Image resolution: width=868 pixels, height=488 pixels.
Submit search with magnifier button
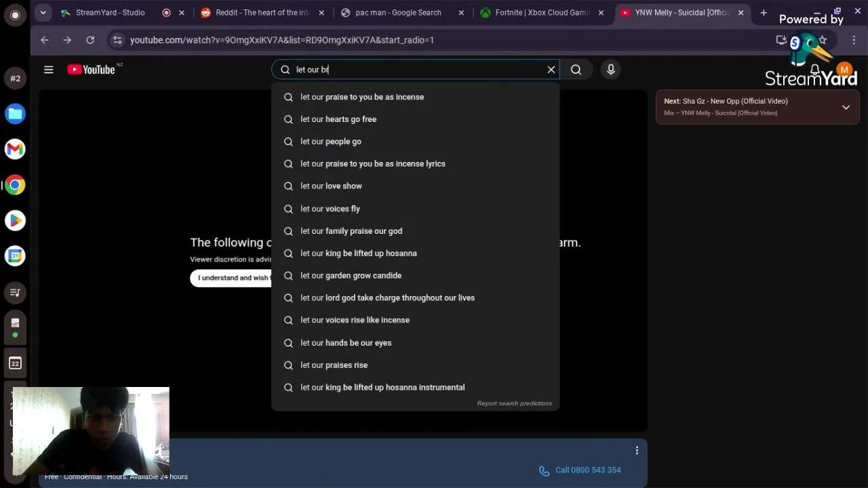[576, 69]
